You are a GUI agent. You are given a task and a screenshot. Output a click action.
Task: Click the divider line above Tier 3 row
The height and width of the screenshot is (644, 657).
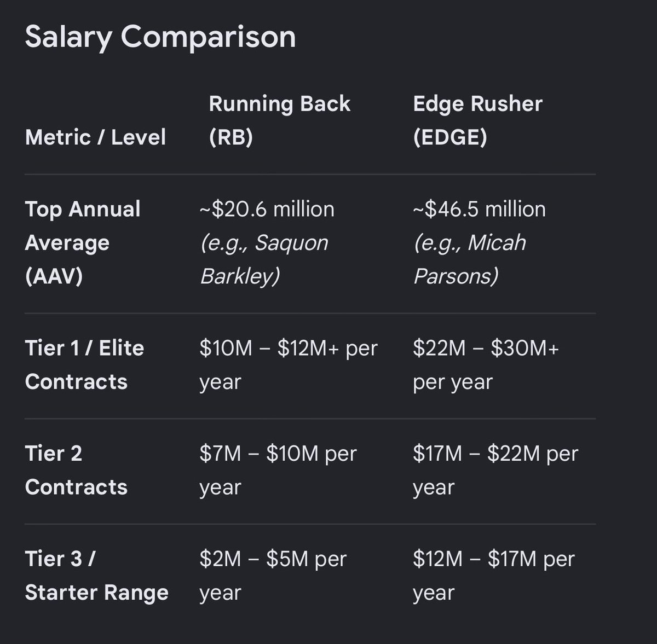pyautogui.click(x=310, y=524)
